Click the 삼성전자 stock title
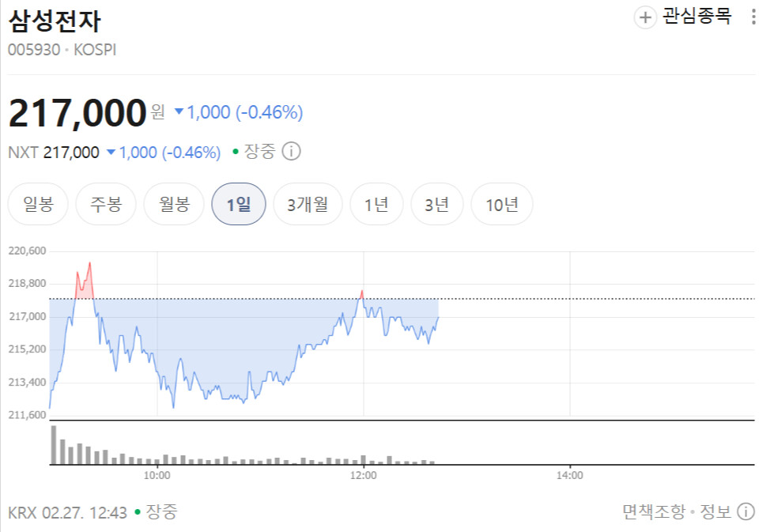This screenshot has height=532, width=759. click(x=55, y=21)
